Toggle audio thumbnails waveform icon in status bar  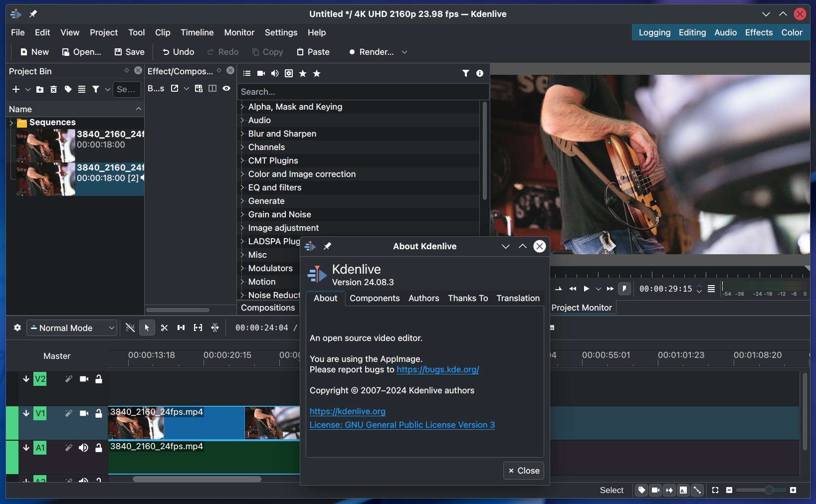point(669,490)
